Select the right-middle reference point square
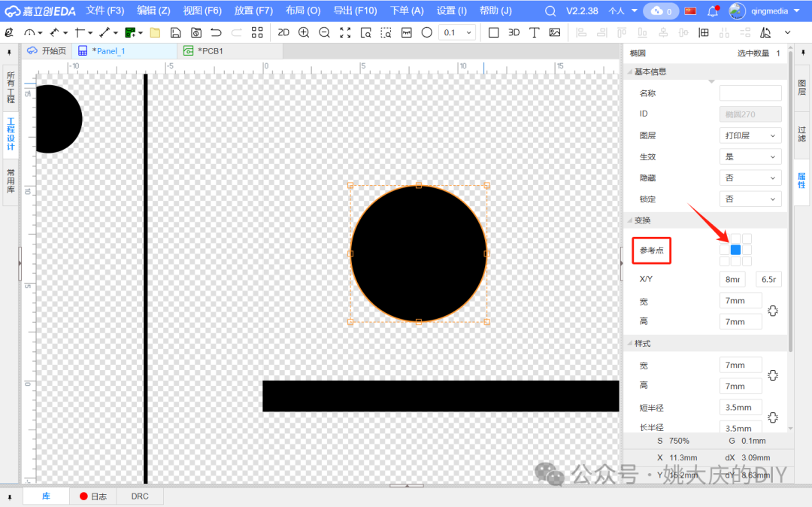The width and height of the screenshot is (812, 507). click(x=747, y=250)
